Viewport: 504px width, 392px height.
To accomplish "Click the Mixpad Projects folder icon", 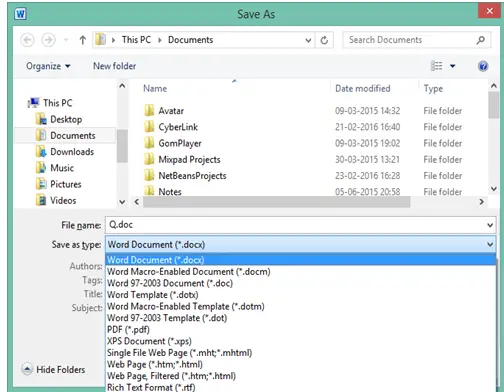I will tap(149, 159).
